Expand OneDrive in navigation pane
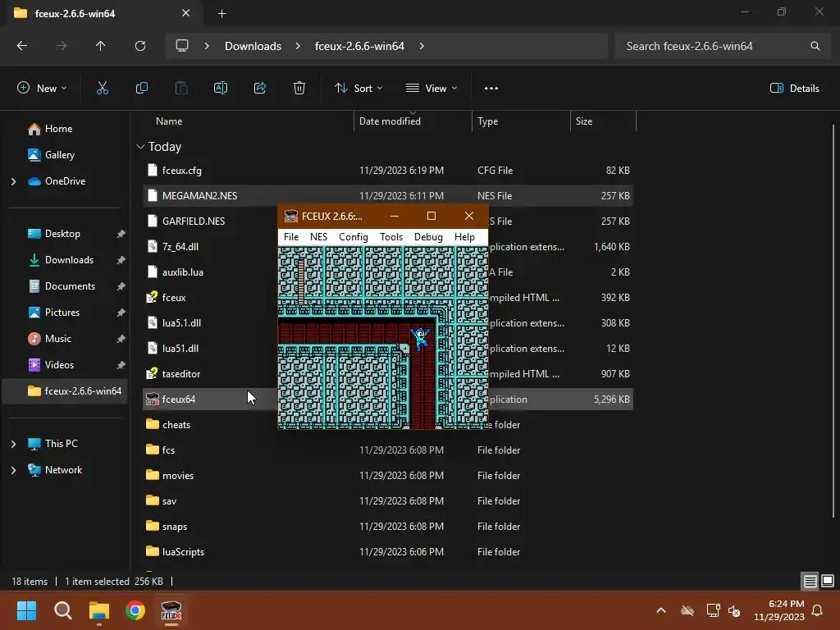This screenshot has width=840, height=630. 13,181
